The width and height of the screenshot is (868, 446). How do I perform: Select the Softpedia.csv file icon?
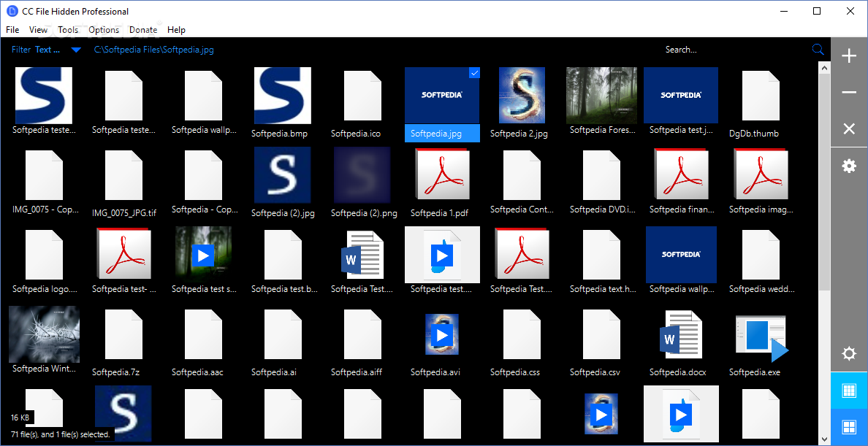pyautogui.click(x=602, y=335)
